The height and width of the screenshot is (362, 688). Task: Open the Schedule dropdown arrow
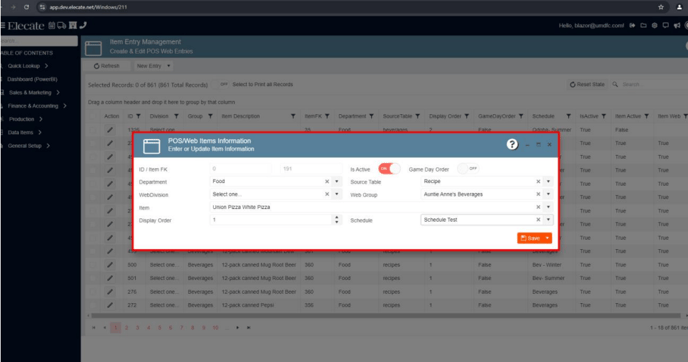pos(548,220)
